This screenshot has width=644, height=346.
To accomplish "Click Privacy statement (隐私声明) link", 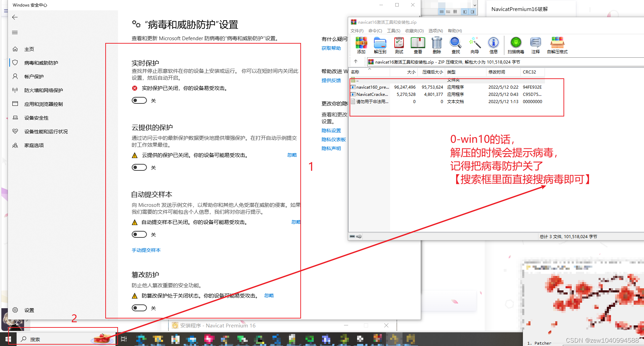I will [331, 148].
